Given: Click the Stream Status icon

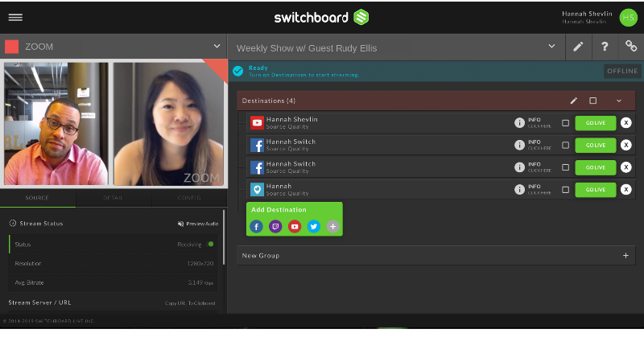Looking at the screenshot, I should pos(13,224).
